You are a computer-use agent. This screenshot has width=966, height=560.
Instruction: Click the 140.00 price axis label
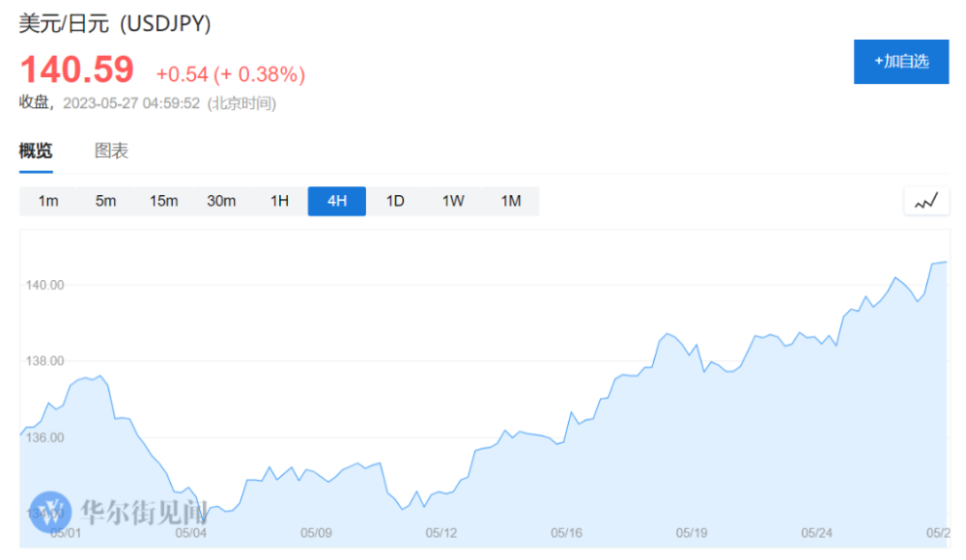(43, 285)
